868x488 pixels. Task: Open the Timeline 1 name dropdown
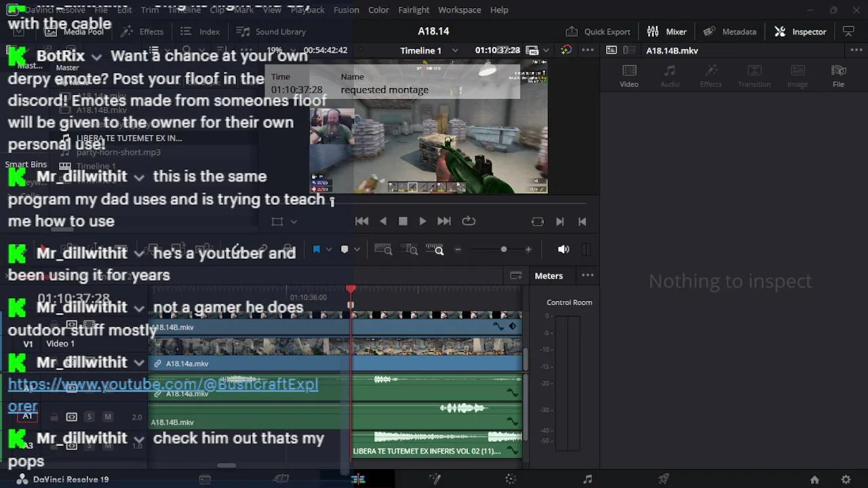tap(455, 50)
